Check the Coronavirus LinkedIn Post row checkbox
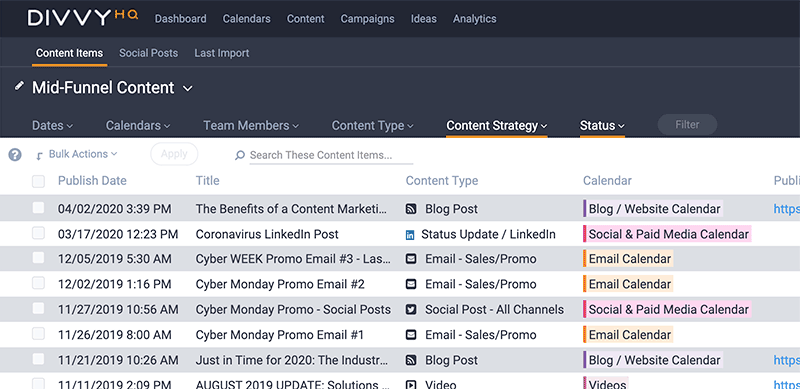The image size is (800, 389). point(38,233)
